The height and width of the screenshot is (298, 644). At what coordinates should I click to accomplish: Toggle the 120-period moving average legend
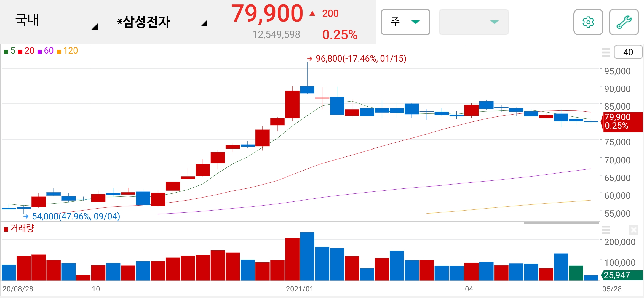(x=67, y=51)
